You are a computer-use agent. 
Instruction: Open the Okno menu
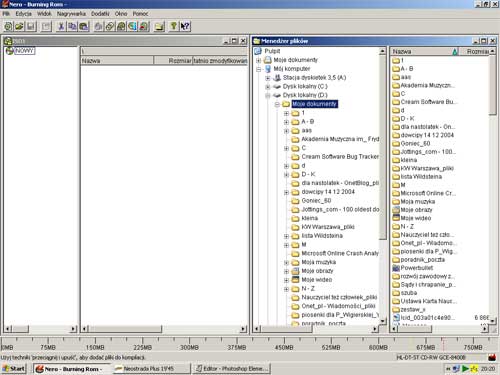[121, 14]
